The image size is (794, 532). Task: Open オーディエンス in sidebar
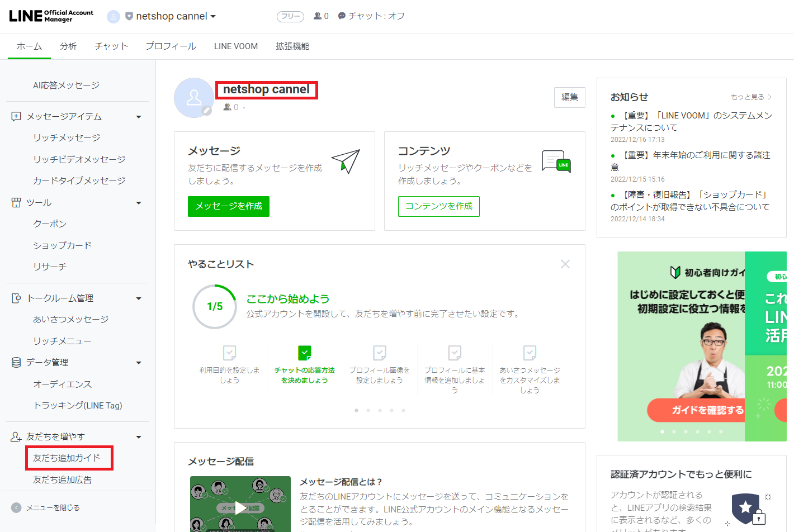coord(62,384)
